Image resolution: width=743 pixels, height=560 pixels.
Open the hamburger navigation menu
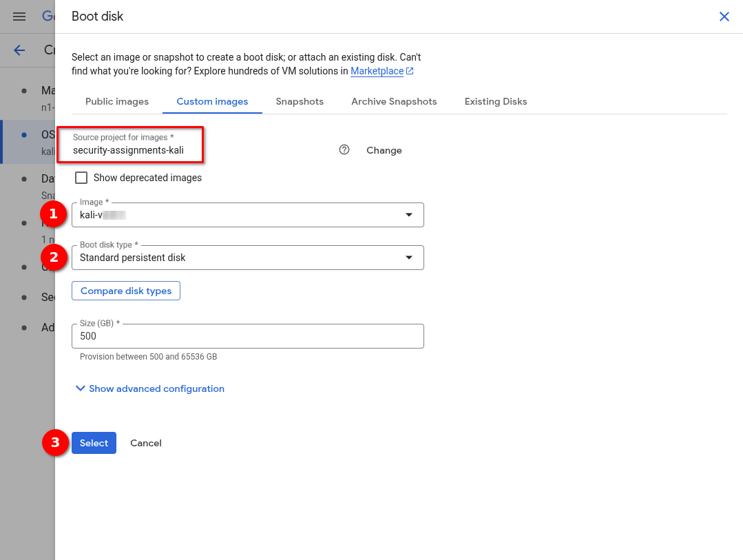click(x=19, y=17)
